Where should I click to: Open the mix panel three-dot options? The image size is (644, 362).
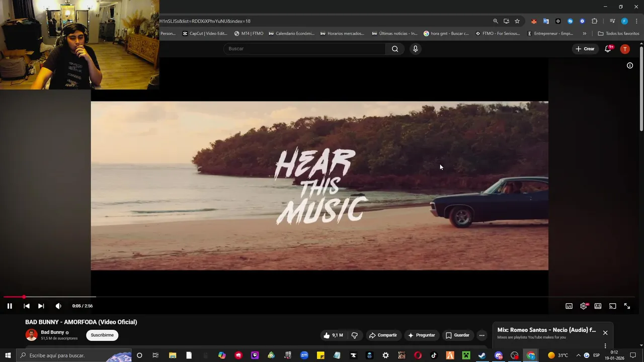(x=605, y=345)
